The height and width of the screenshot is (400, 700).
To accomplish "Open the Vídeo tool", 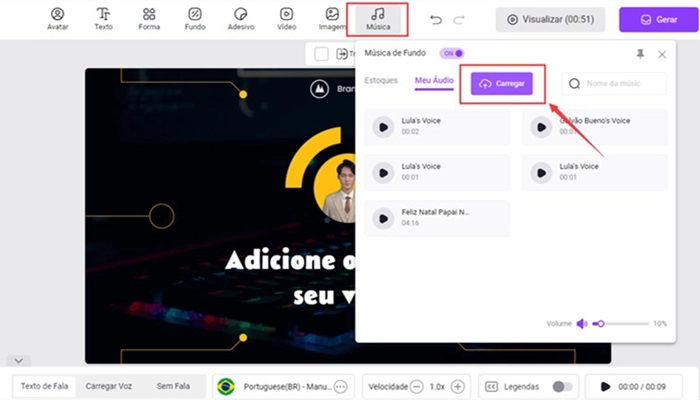I will 287,19.
